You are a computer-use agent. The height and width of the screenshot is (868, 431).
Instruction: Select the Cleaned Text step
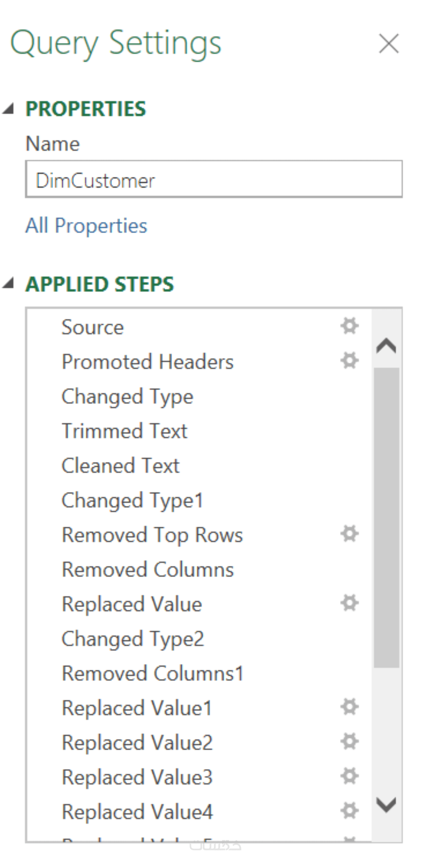(x=120, y=466)
